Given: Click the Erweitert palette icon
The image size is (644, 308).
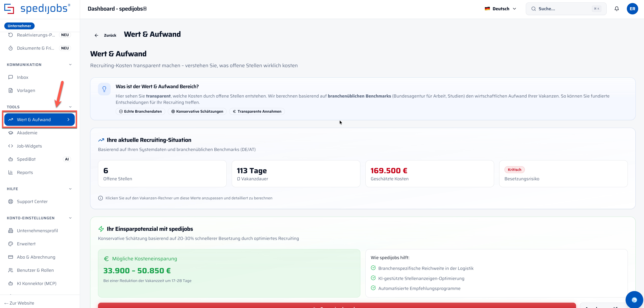Looking at the screenshot, I should click(10, 244).
